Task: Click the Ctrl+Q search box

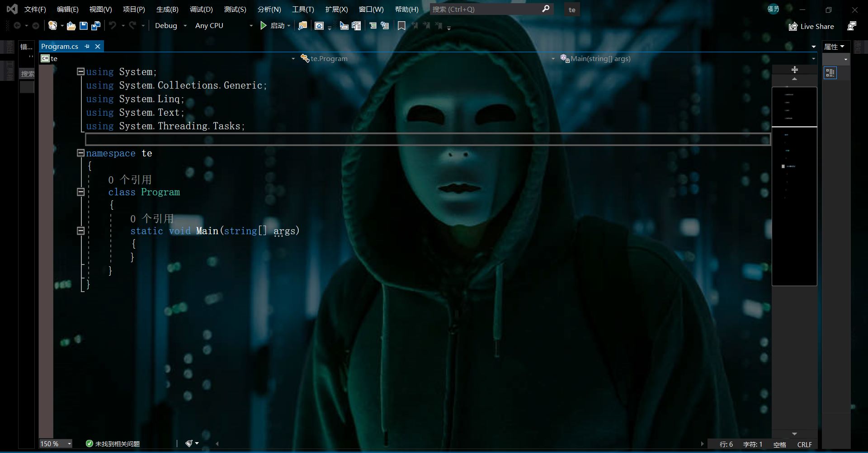Action: [488, 9]
